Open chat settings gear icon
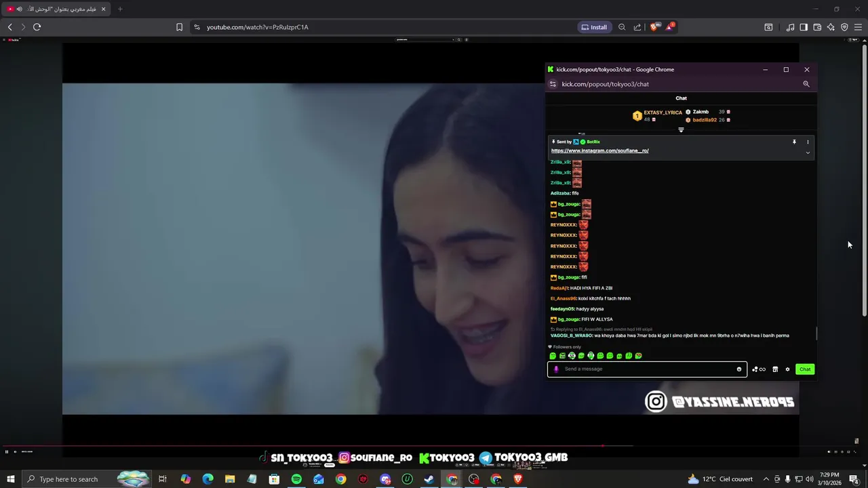Viewport: 868px width, 488px height. (x=787, y=369)
